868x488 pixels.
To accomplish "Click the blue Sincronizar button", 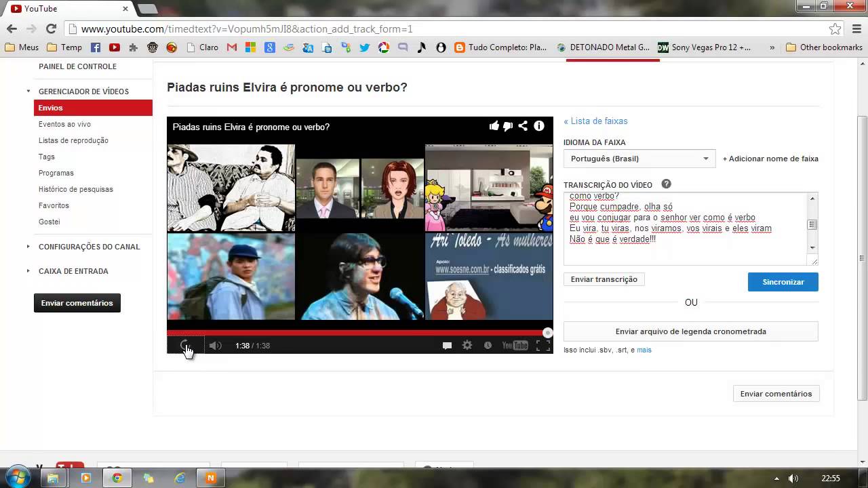I will click(x=783, y=282).
